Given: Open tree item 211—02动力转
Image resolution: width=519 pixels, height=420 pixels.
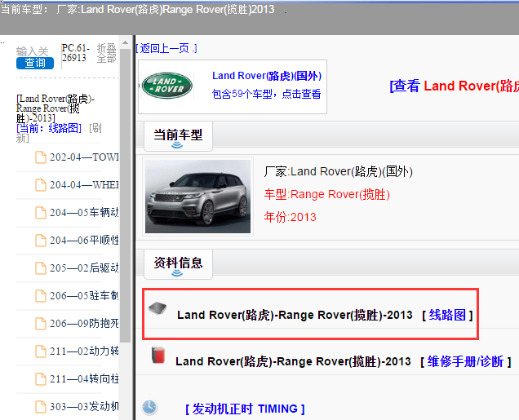Looking at the screenshot, I should (84, 351).
